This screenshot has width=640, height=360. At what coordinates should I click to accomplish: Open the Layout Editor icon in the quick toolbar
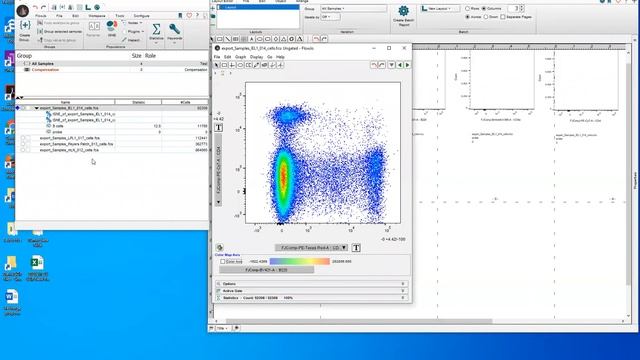(88, 7)
